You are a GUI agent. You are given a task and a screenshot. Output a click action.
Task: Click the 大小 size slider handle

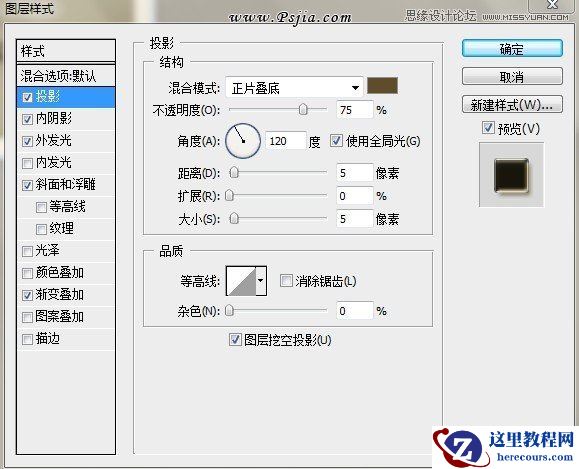pos(234,219)
